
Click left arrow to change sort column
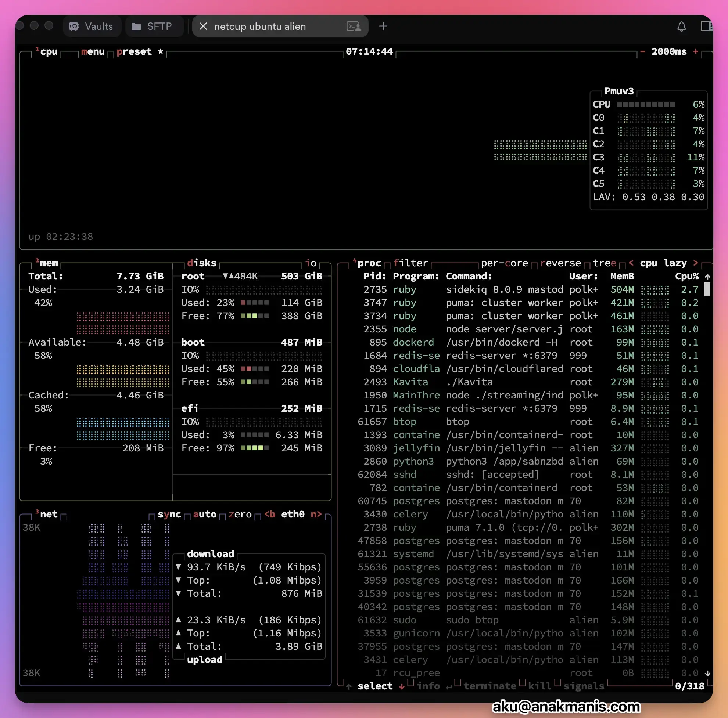[x=631, y=263]
